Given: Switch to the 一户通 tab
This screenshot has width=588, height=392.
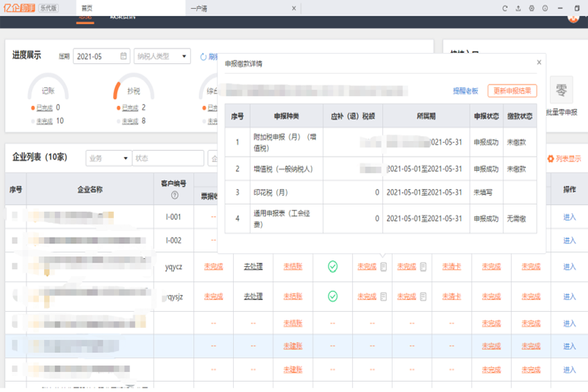Looking at the screenshot, I should pos(198,8).
